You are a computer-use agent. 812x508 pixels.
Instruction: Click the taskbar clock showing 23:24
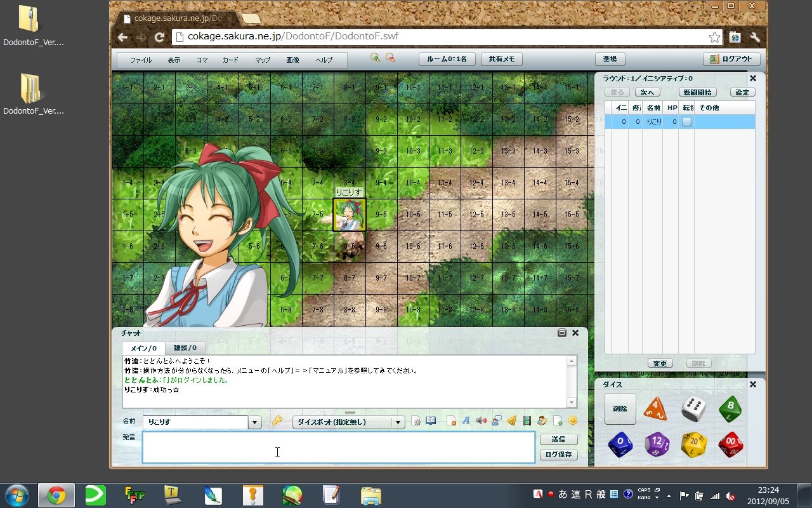[768, 490]
